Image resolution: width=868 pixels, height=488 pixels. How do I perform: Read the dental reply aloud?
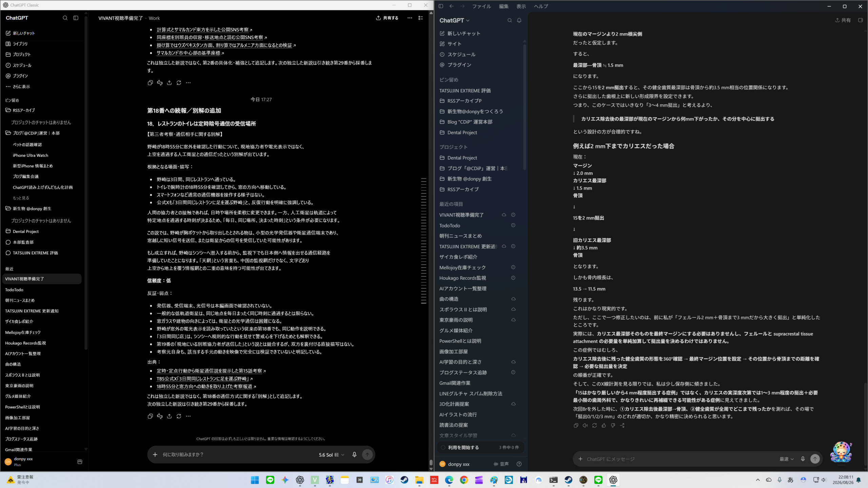coord(585,425)
